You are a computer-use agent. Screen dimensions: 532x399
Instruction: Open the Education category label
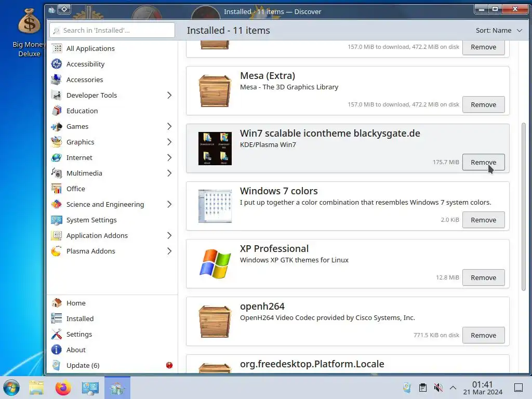tap(82, 111)
